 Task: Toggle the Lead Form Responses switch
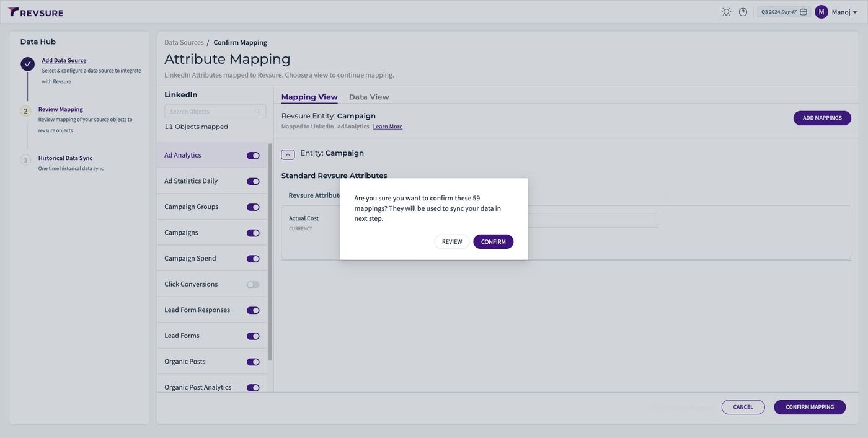(x=253, y=310)
